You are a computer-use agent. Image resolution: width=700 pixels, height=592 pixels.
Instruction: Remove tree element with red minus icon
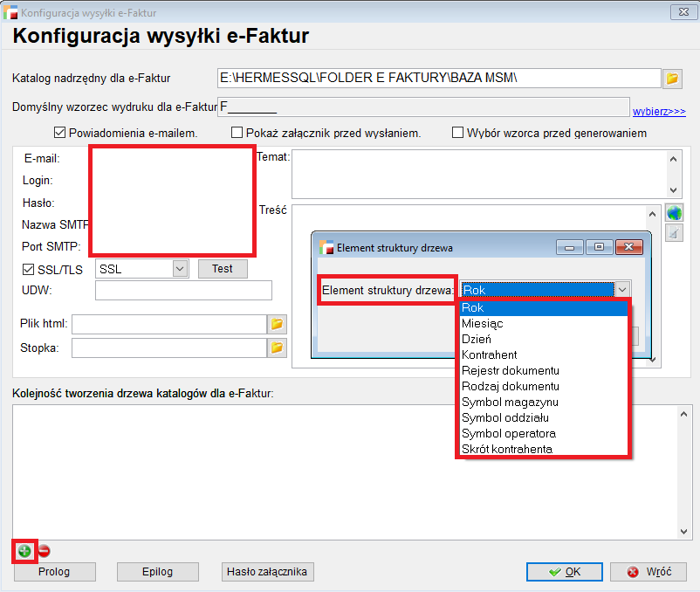(44, 551)
